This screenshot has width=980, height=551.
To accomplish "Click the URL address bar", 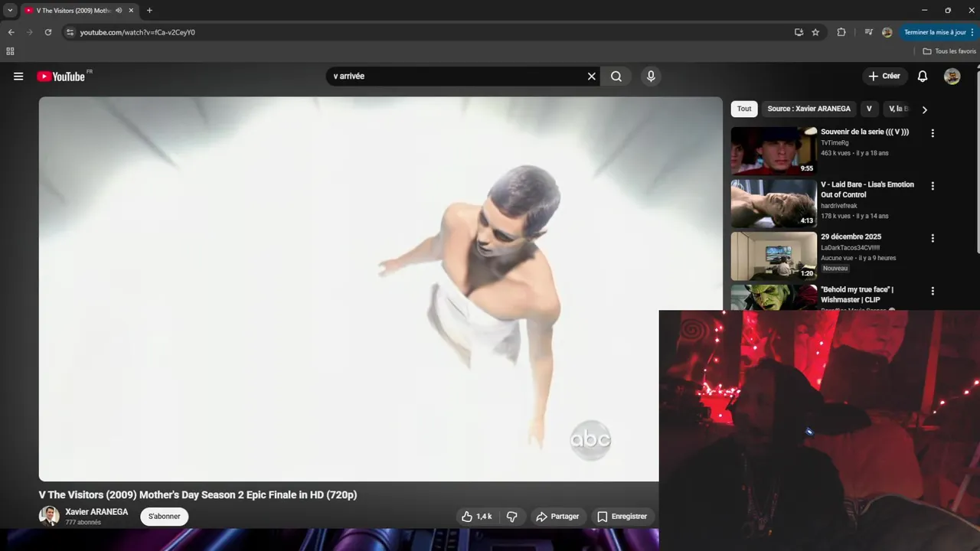I will point(429,32).
